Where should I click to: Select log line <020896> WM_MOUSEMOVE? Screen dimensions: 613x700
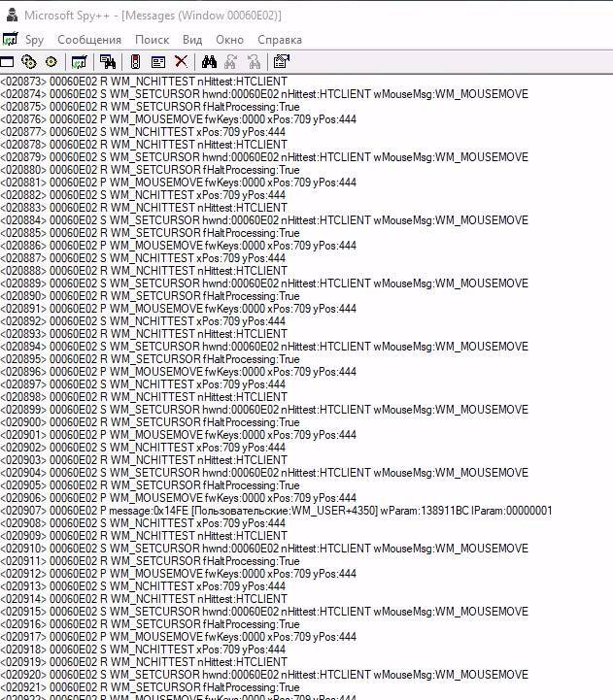pos(179,372)
